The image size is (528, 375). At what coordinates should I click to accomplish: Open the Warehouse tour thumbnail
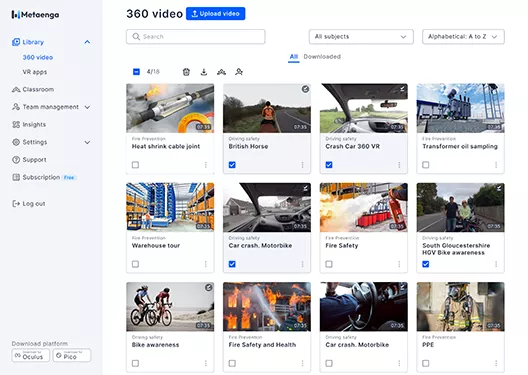pyautogui.click(x=170, y=207)
